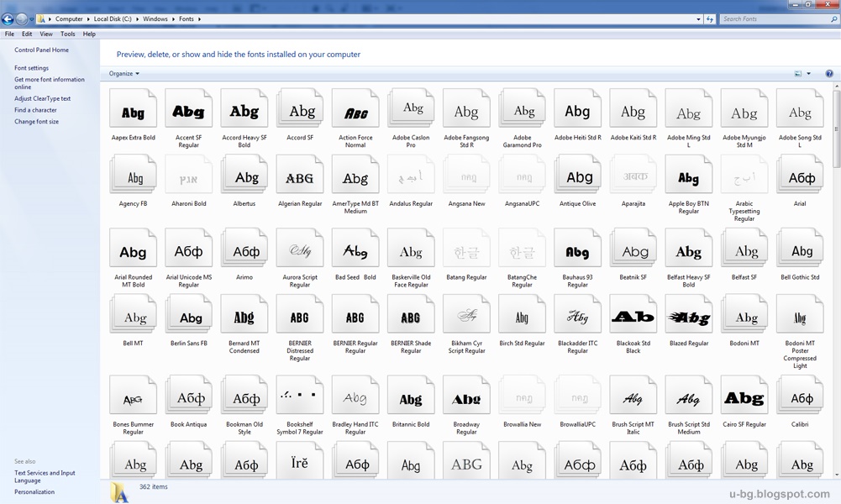Select the Andalus Regular font icon
This screenshot has height=504, width=841.
pos(411,175)
